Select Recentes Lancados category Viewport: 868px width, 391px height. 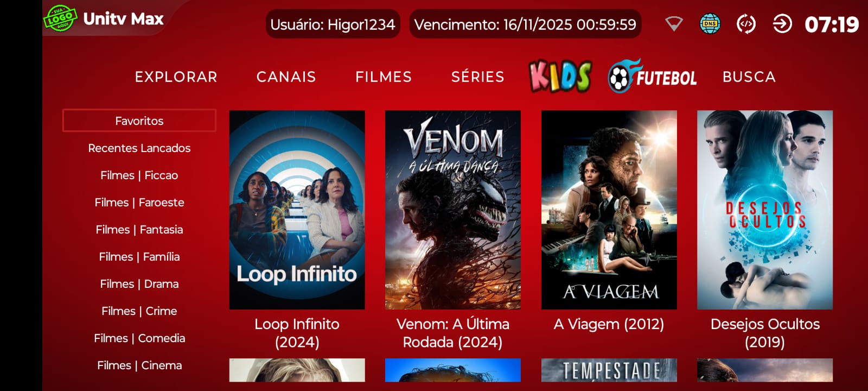pyautogui.click(x=139, y=148)
